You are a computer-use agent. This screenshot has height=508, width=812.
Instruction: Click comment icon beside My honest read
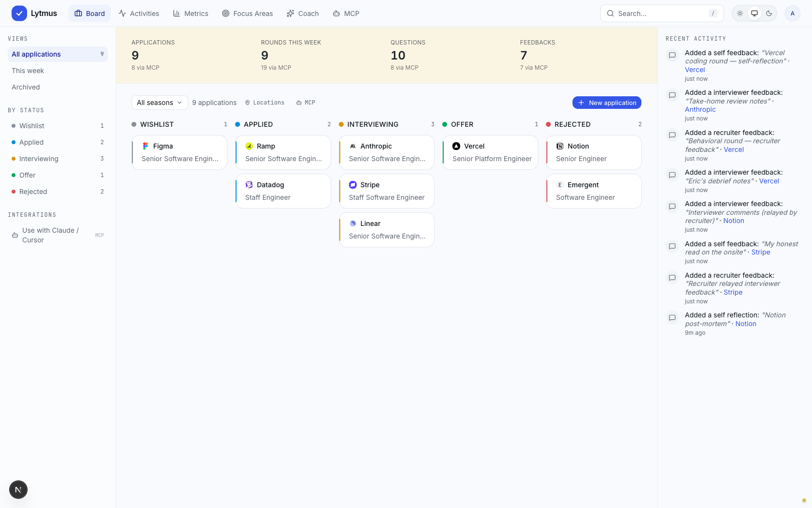pos(672,246)
